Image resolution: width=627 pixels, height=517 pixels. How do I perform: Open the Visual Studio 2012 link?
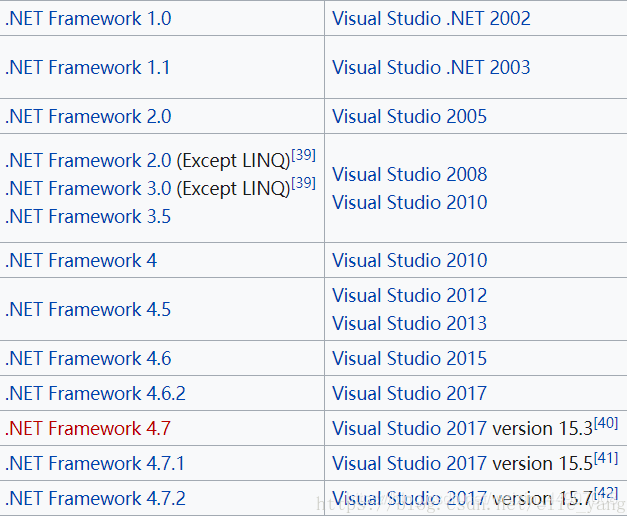409,295
